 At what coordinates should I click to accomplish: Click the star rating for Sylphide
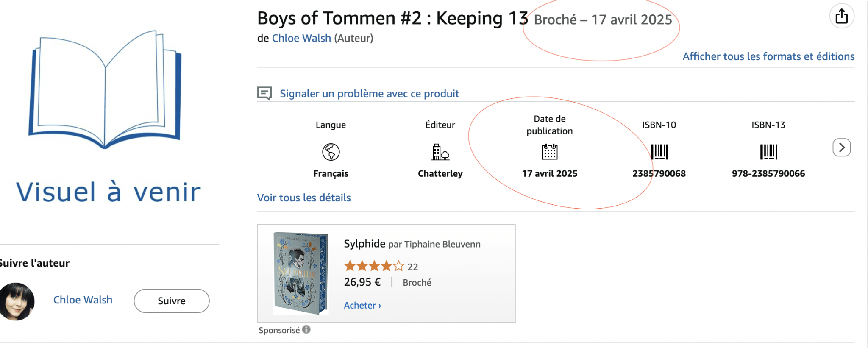point(374,266)
